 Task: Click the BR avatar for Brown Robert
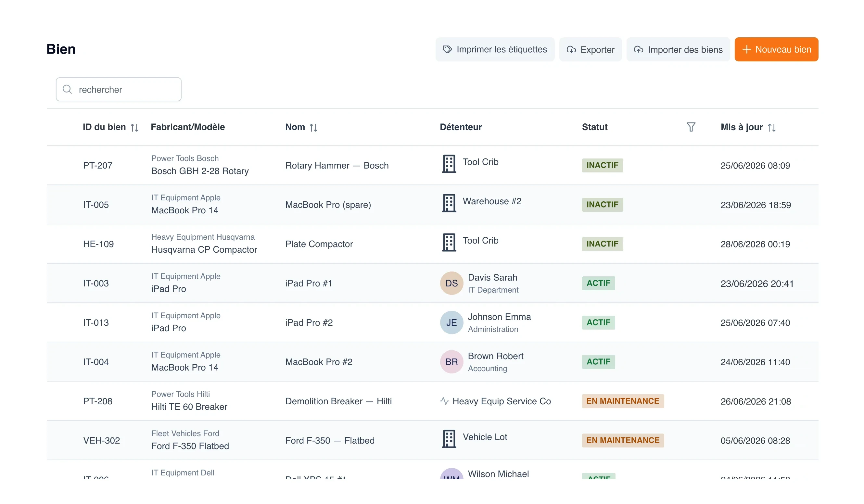(x=451, y=362)
